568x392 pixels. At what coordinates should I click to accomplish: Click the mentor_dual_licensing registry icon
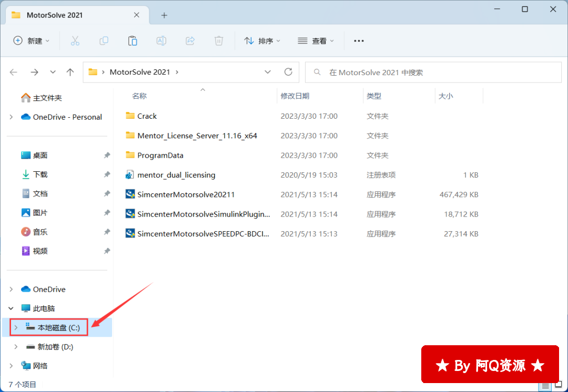click(x=130, y=175)
